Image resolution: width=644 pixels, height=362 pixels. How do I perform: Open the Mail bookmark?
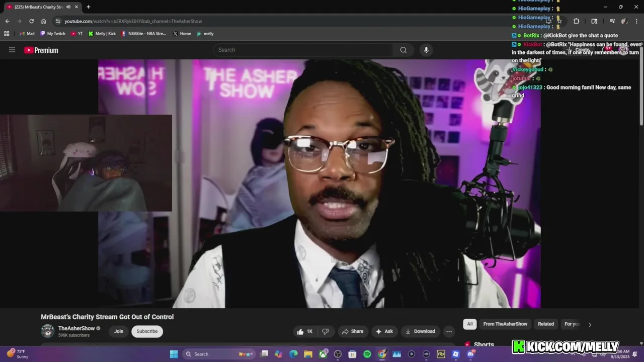[27, 34]
